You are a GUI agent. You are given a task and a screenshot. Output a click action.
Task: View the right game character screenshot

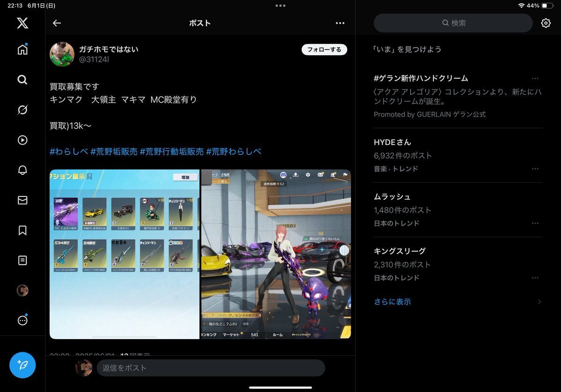276,254
